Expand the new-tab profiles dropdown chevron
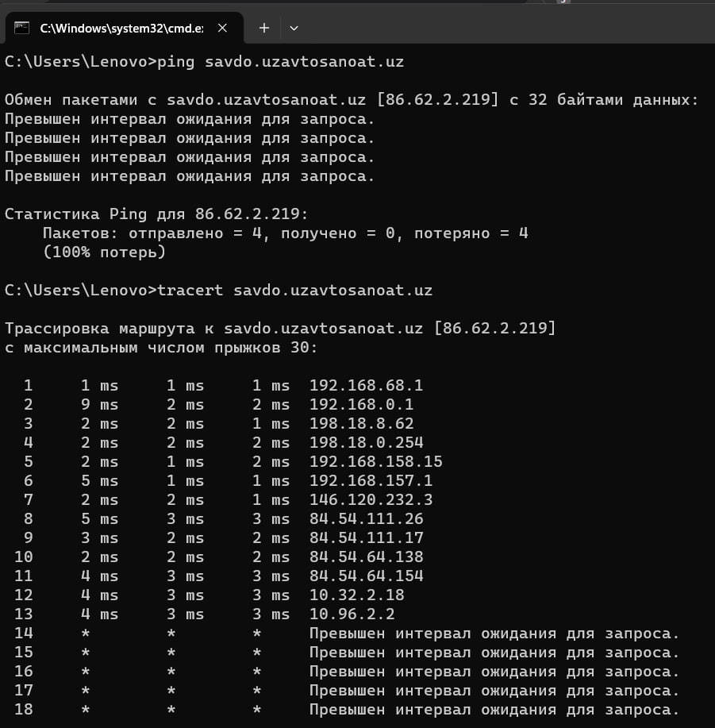Viewport: 715px width, 728px height. [294, 28]
